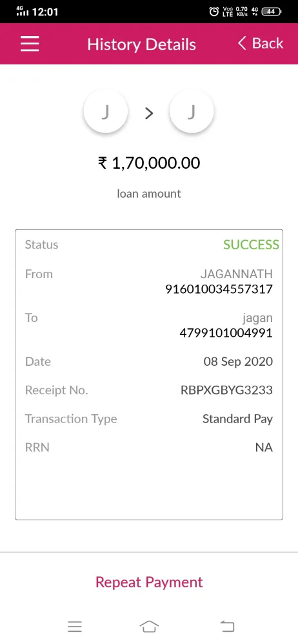The height and width of the screenshot is (644, 298).
Task: Tap the battery indicator in status bar
Action: tap(272, 12)
